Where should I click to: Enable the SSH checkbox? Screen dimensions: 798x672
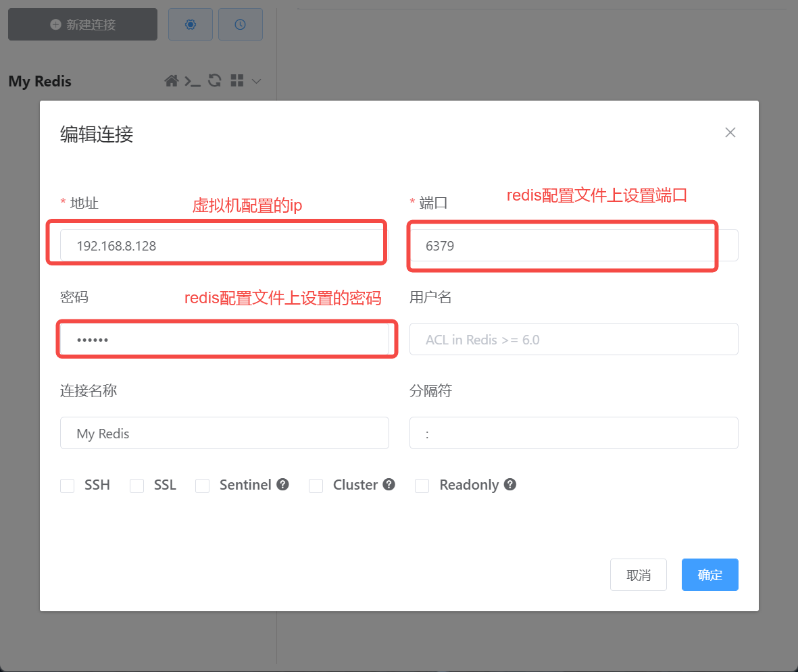point(67,486)
